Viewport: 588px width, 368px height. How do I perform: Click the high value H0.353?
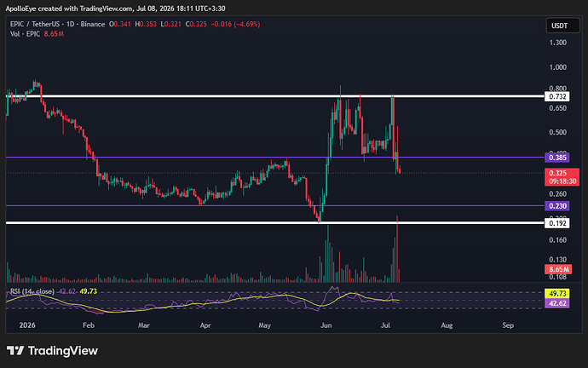146,24
